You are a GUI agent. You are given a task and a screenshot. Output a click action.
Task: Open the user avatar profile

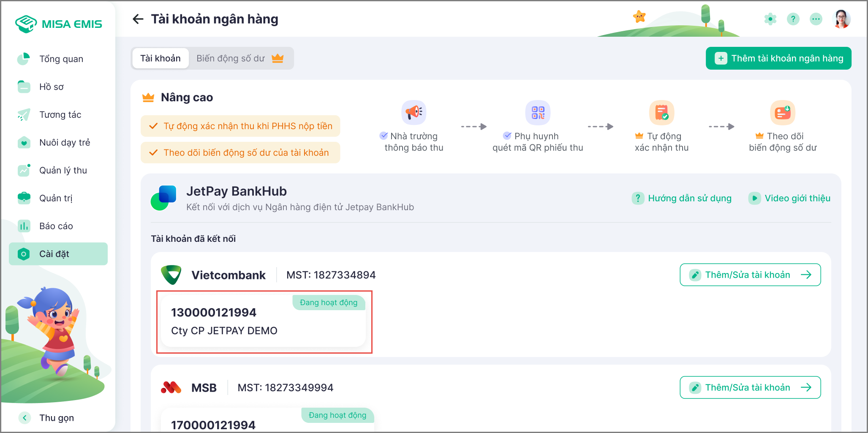pyautogui.click(x=842, y=19)
